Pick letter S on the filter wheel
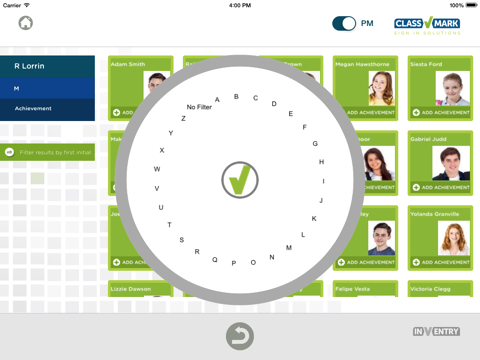Viewport: 480px width, 360px height. pos(182,240)
